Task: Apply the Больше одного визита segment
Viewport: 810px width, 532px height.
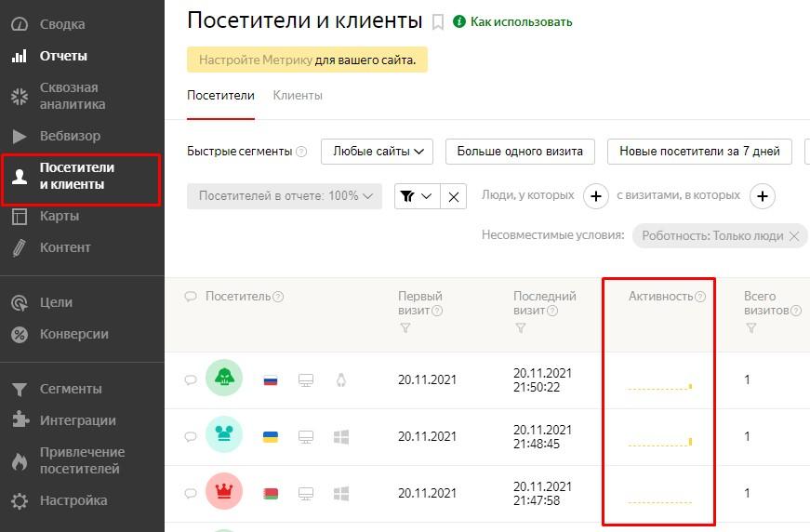Action: point(520,152)
